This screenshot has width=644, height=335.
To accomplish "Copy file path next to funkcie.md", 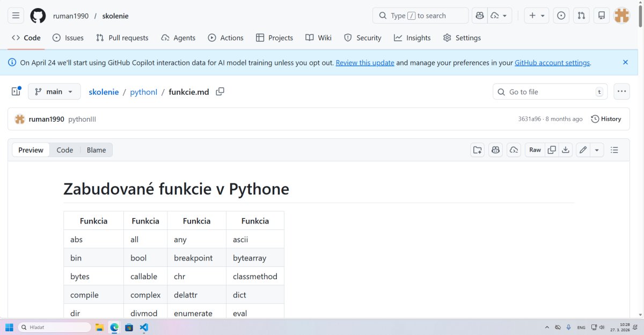I will click(x=220, y=92).
